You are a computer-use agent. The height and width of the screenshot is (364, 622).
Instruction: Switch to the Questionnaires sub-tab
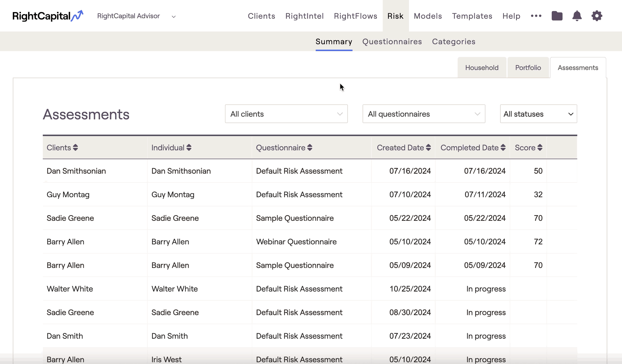coord(392,41)
